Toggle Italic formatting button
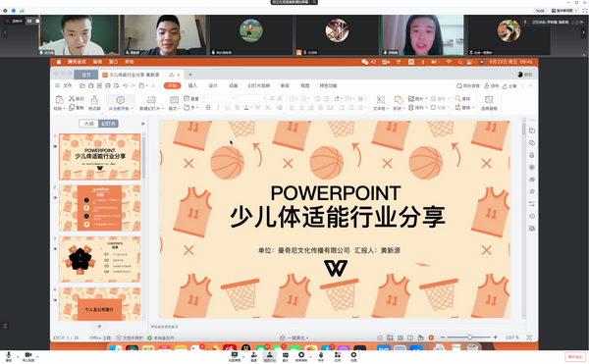 218,108
